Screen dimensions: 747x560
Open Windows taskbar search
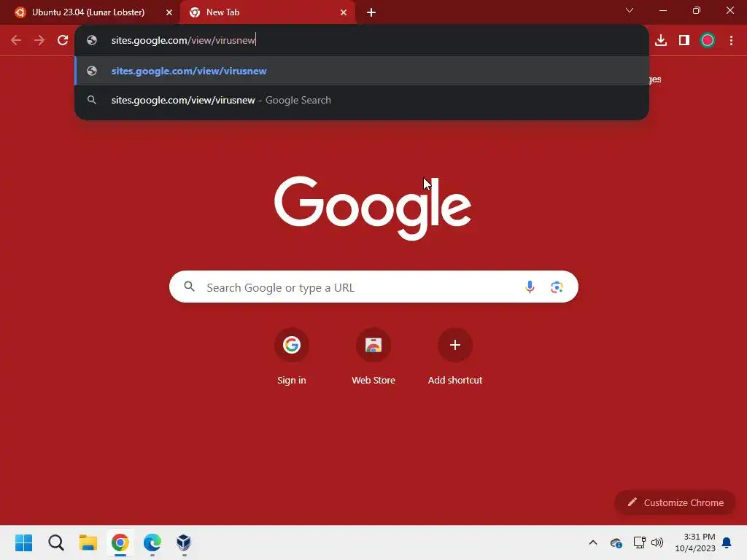coord(55,542)
